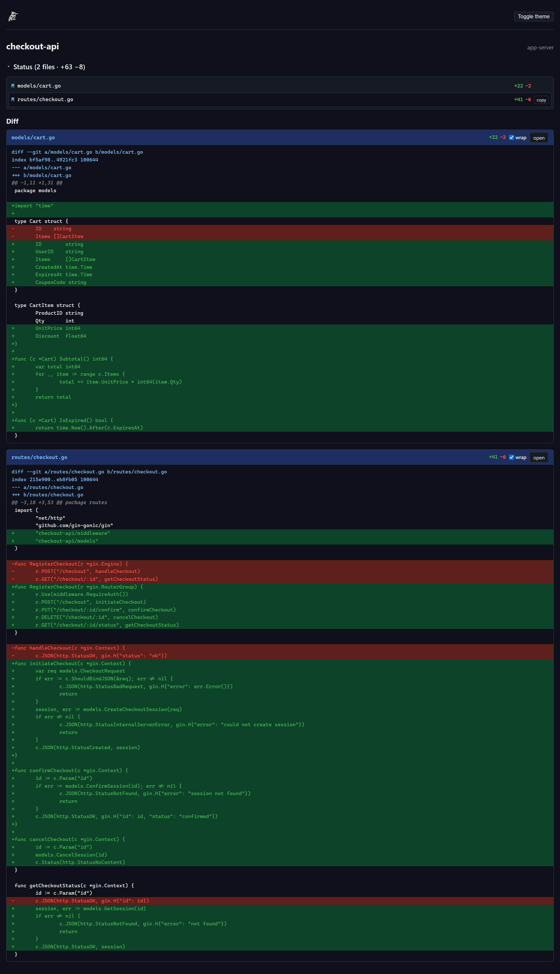
Task: Click the +22 −2 stats in cart.go status row
Action: (x=522, y=86)
